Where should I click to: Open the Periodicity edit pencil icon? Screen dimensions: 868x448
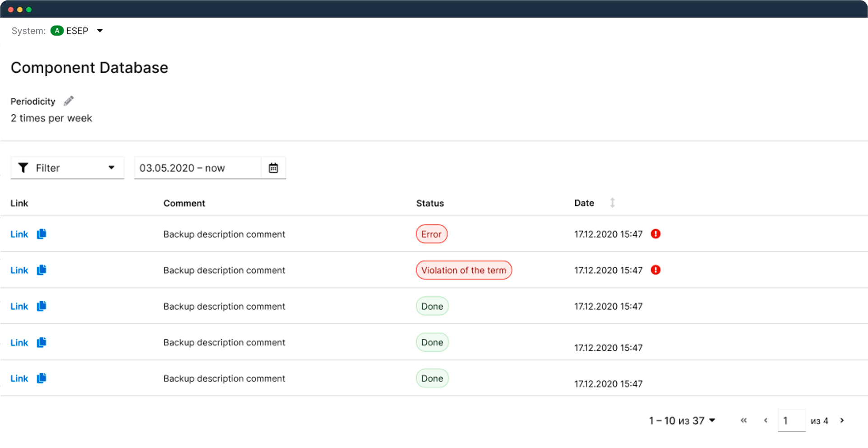[x=68, y=100]
